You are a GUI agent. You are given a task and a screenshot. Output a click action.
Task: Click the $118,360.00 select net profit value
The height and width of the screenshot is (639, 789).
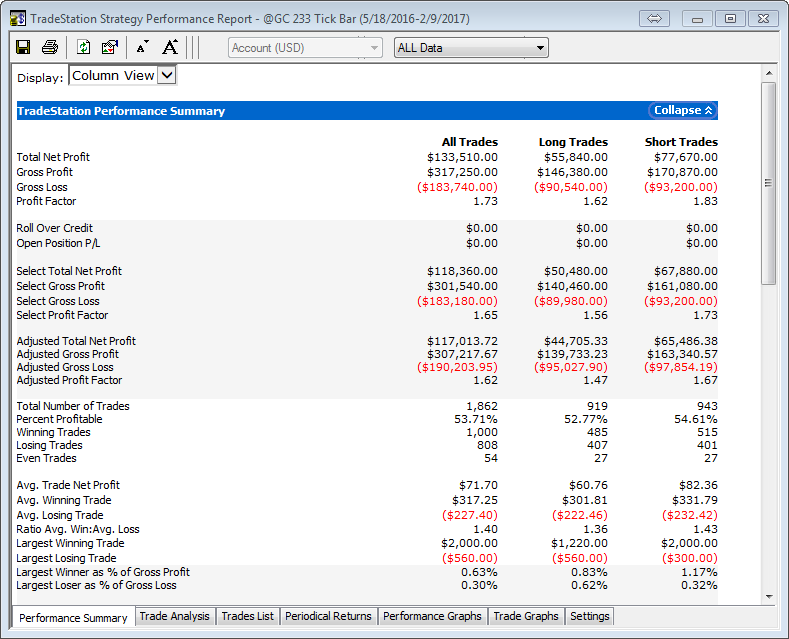pos(462,271)
